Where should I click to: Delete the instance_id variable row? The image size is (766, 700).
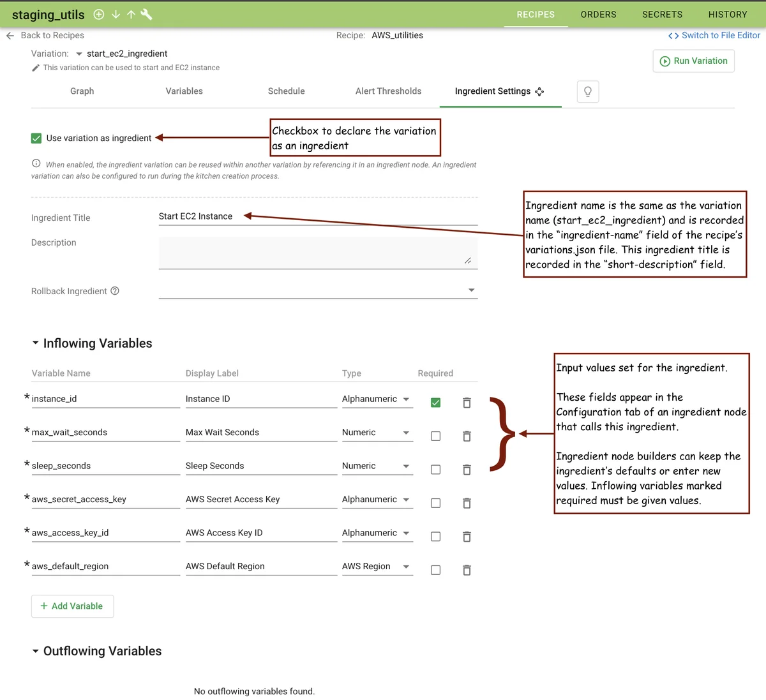(467, 403)
